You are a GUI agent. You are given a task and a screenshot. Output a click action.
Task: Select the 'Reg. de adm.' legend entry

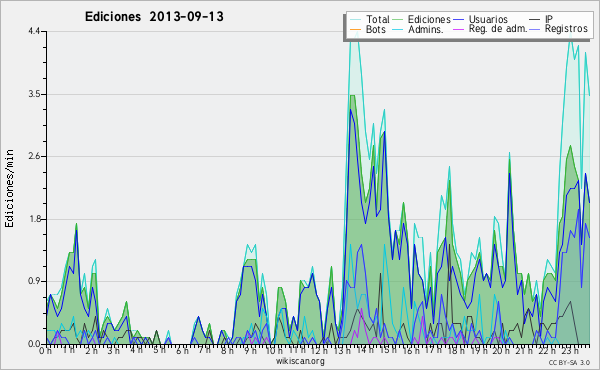[x=498, y=29]
